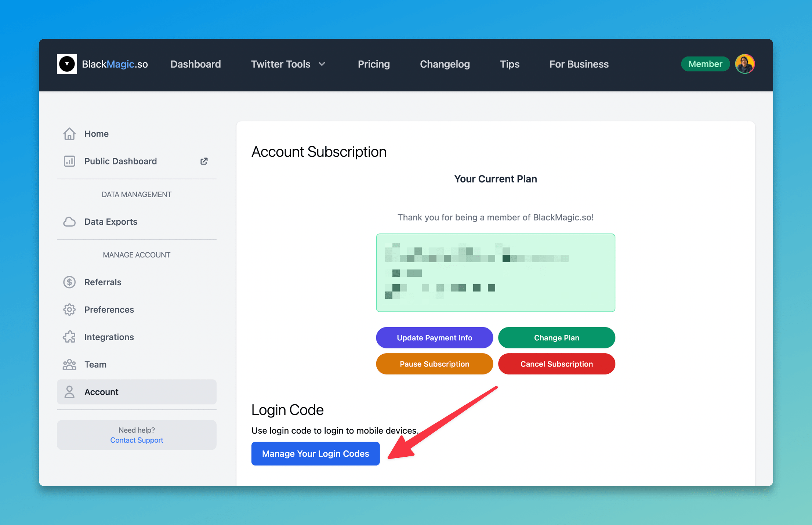Open the Changelog page
Viewport: 812px width, 525px height.
(445, 64)
